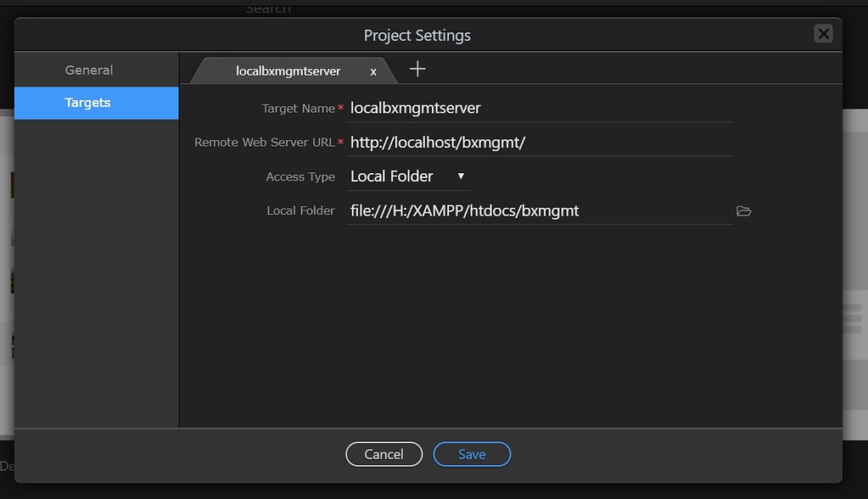
Task: Click the Project Settings title bar
Action: pos(417,35)
